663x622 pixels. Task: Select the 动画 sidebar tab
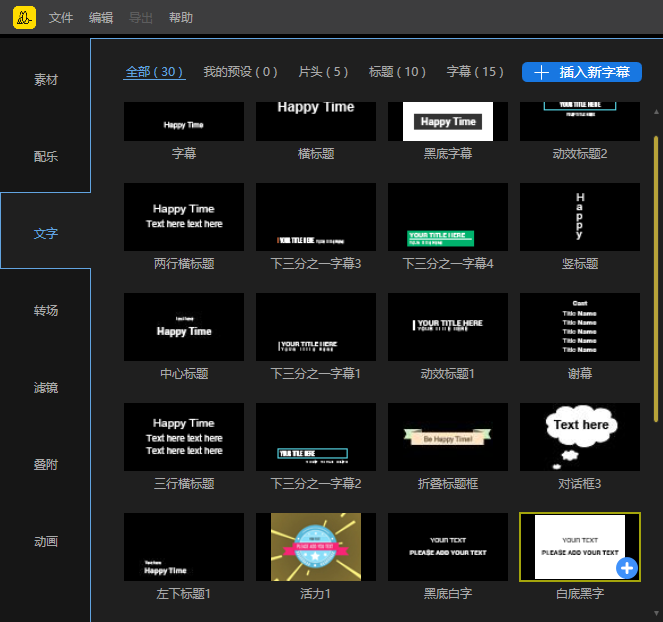[x=46, y=542]
